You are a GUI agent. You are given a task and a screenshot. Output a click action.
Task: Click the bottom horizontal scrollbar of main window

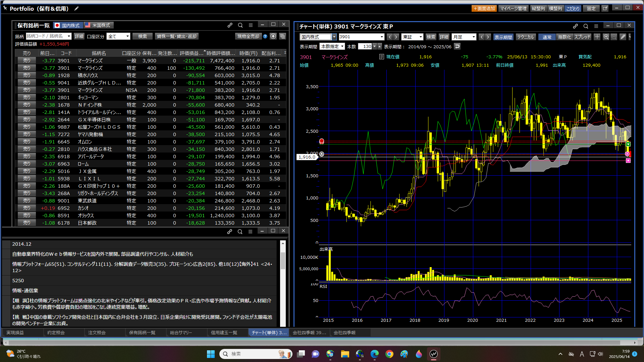[315, 343]
